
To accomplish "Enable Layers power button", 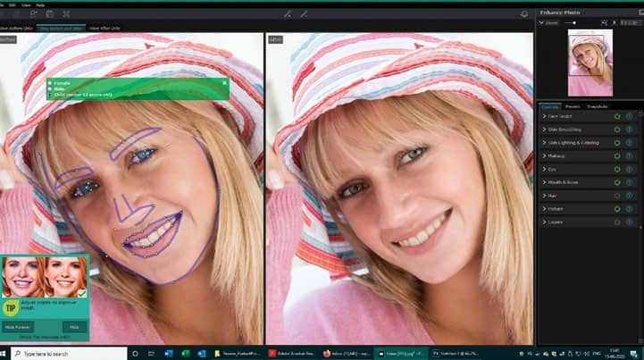I will (x=617, y=222).
